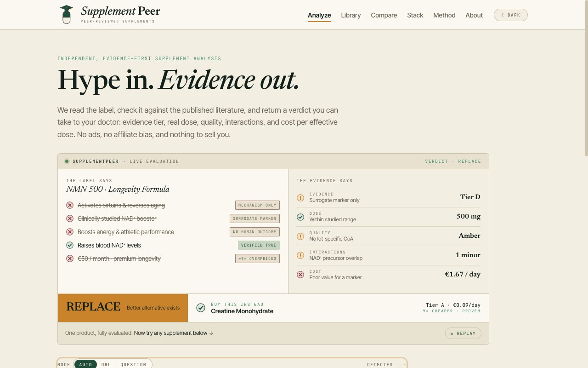Click 'Now try any supplement below' link
This screenshot has height=368, width=588.
[x=174, y=333]
